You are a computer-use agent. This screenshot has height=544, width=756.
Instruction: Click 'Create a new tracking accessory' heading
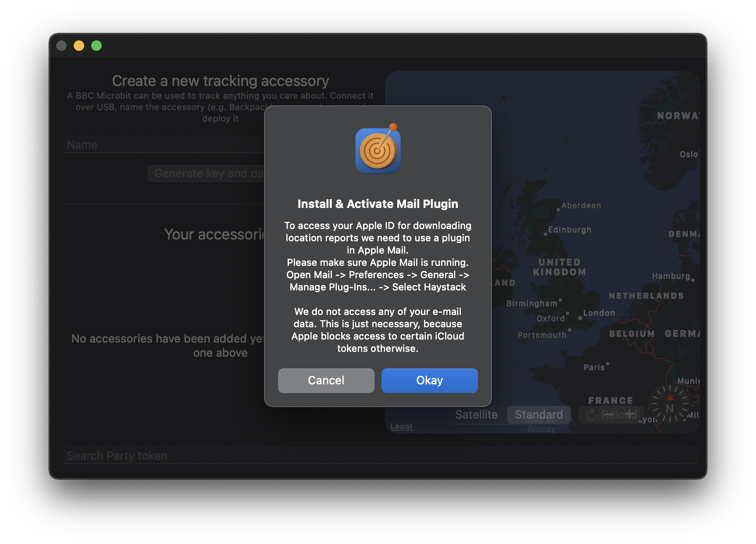pos(221,81)
